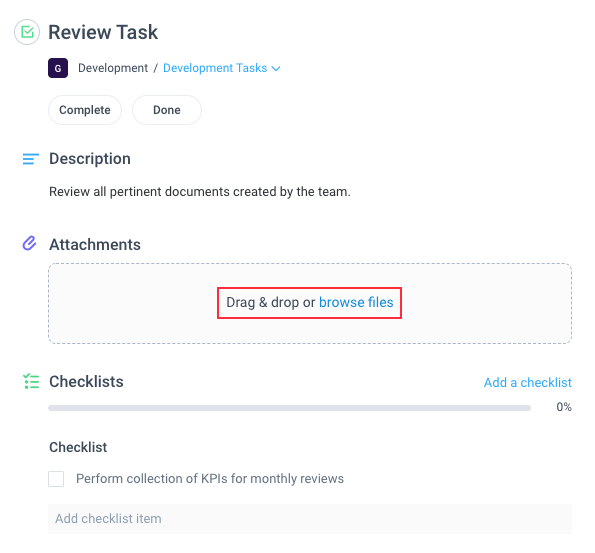Click the checklist progress bar
Image resolution: width=595 pixels, height=553 pixels.
tap(289, 408)
